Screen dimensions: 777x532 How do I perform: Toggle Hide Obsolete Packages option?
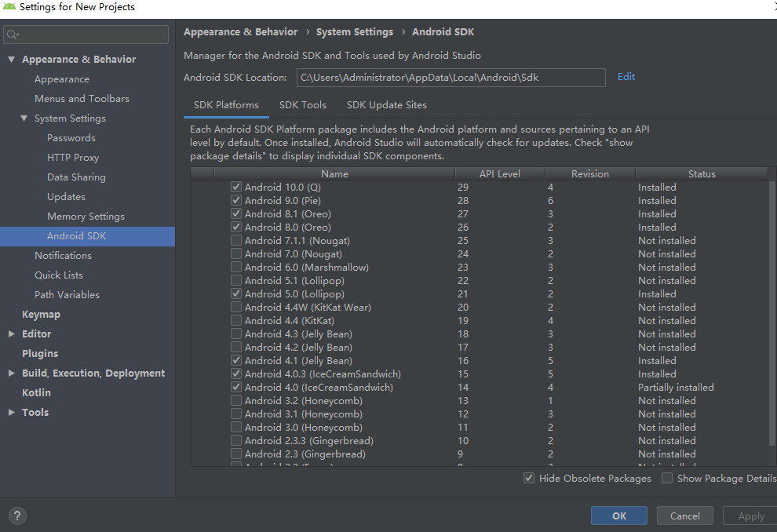[529, 479]
